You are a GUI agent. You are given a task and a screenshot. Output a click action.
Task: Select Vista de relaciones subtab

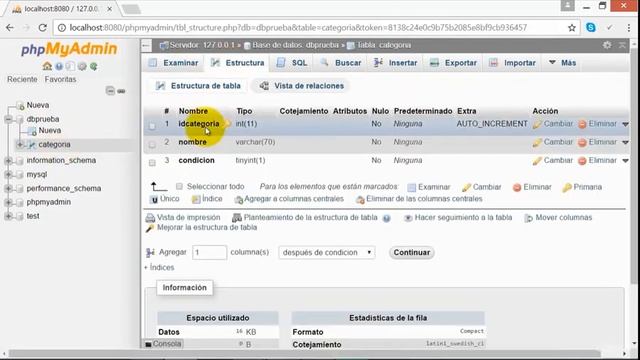click(302, 86)
